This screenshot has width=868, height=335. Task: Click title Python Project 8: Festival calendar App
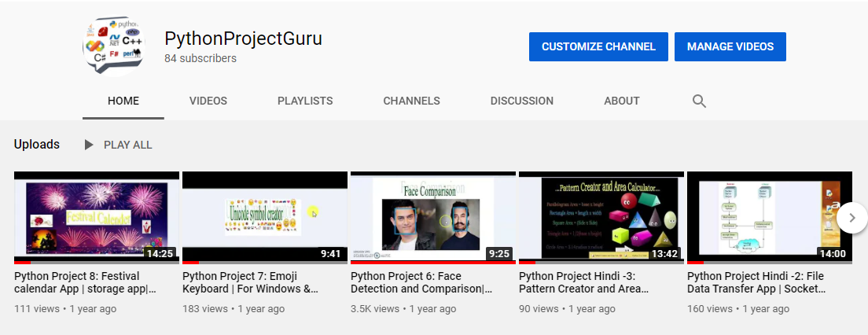(85, 282)
